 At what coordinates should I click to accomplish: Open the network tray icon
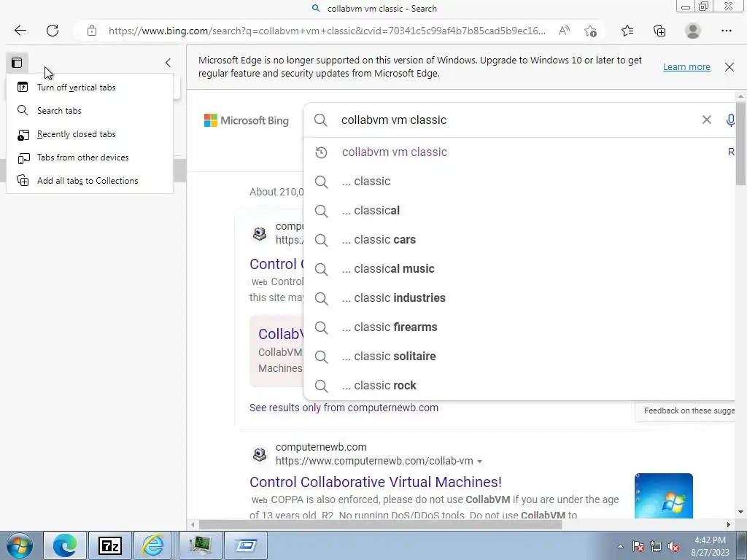[656, 546]
